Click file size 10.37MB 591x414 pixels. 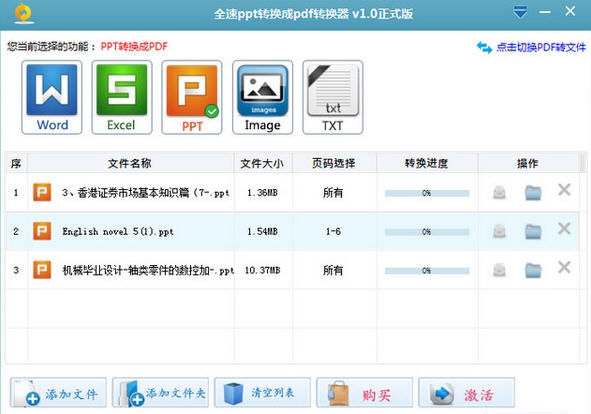[262, 270]
